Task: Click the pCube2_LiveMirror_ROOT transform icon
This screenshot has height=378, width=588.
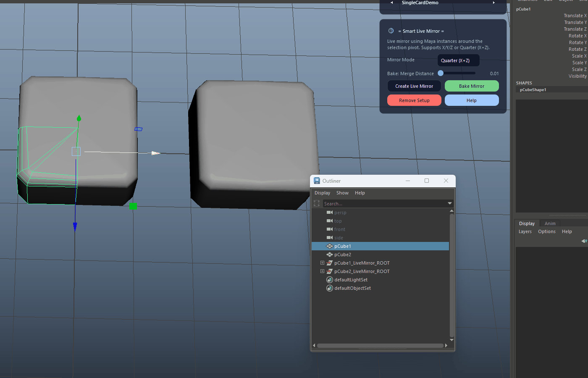Action: [330, 271]
